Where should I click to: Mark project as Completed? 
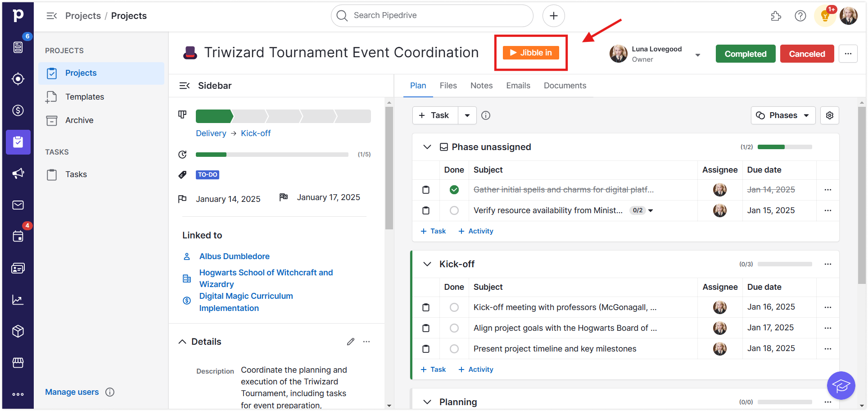tap(746, 54)
